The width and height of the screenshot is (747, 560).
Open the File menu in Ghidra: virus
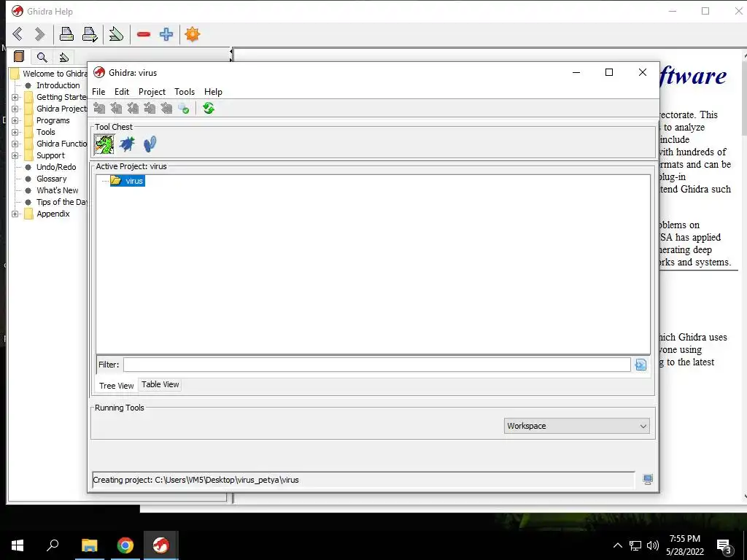click(x=98, y=92)
